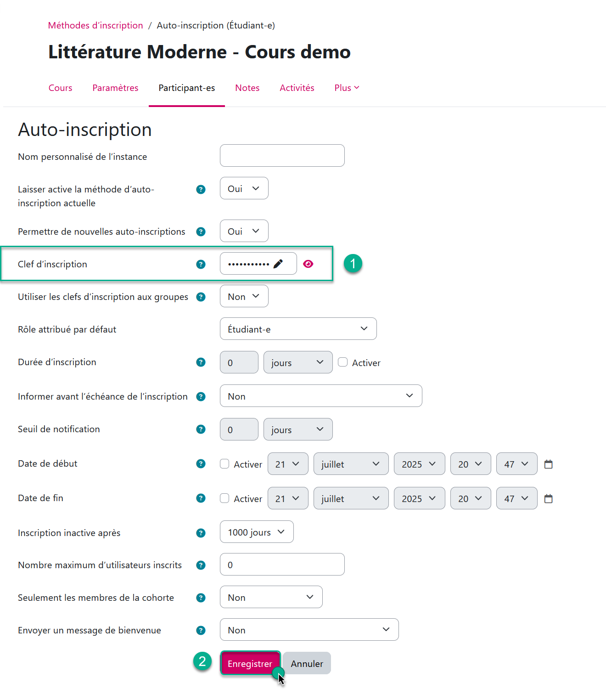
Task: Open the Plus menu tab
Action: [347, 88]
